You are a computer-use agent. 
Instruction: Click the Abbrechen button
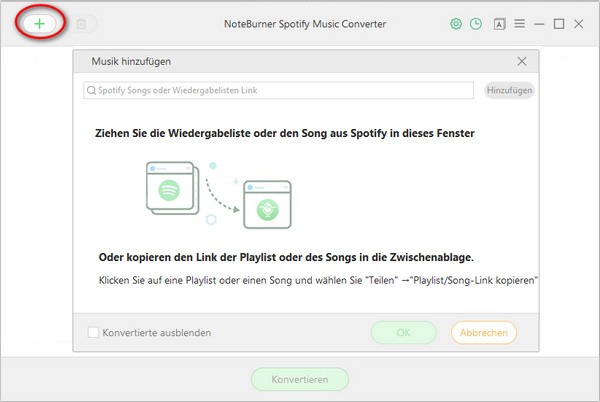point(484,332)
